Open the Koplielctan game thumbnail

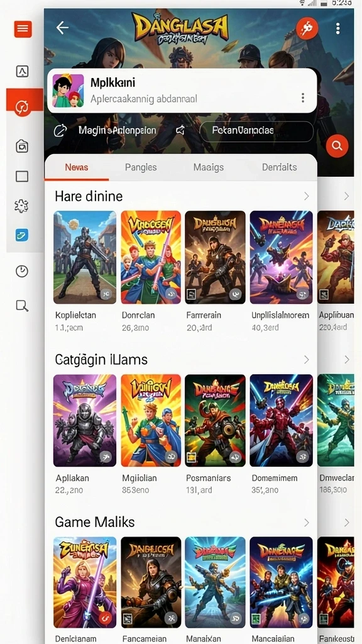point(85,257)
